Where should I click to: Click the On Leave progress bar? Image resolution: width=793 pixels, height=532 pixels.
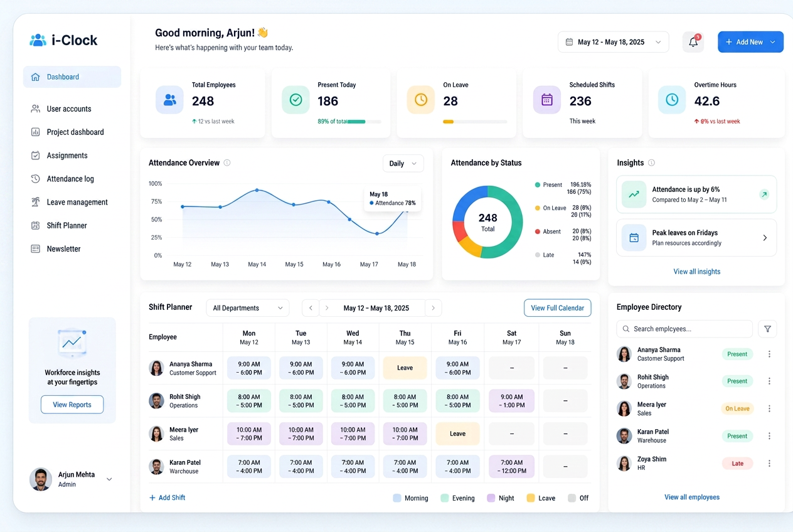tap(475, 122)
